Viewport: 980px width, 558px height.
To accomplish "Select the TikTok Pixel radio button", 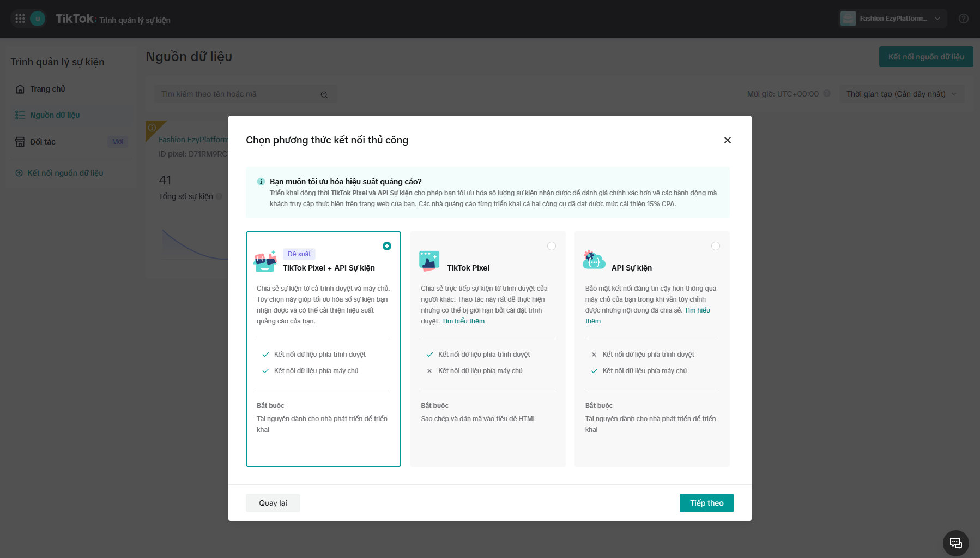I will 552,246.
